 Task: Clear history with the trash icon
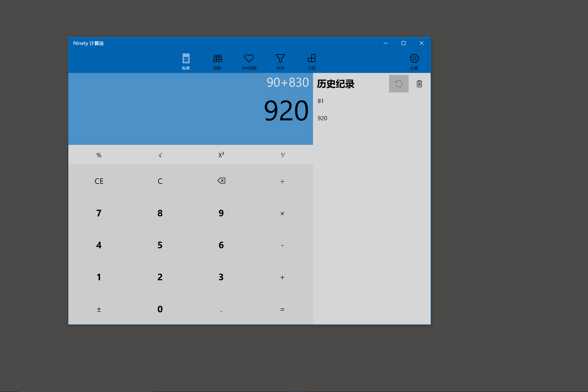419,84
